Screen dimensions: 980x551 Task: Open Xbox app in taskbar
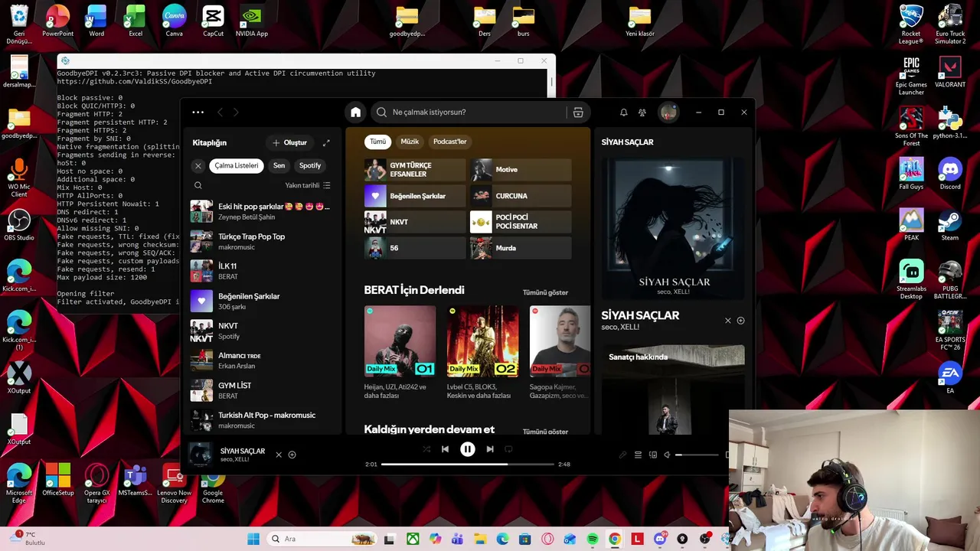413,539
